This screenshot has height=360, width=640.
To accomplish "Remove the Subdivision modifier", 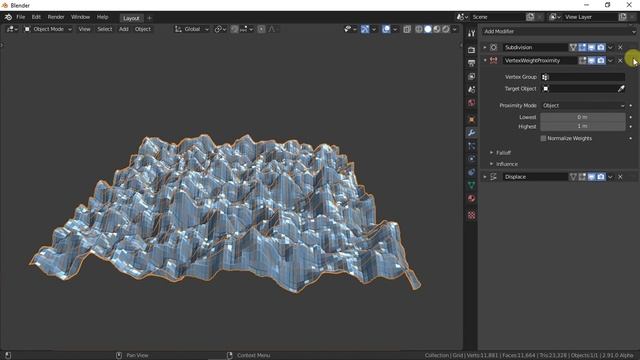I will coord(620,47).
